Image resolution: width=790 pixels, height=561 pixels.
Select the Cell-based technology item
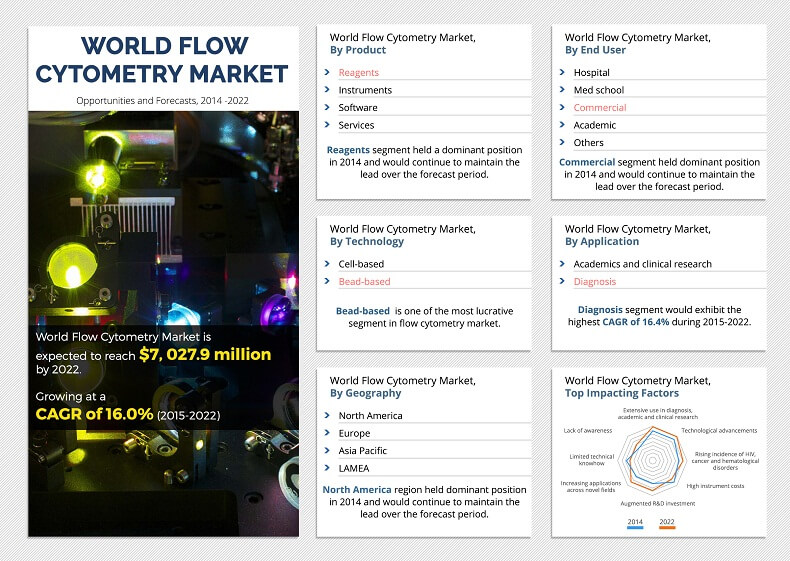[361, 264]
